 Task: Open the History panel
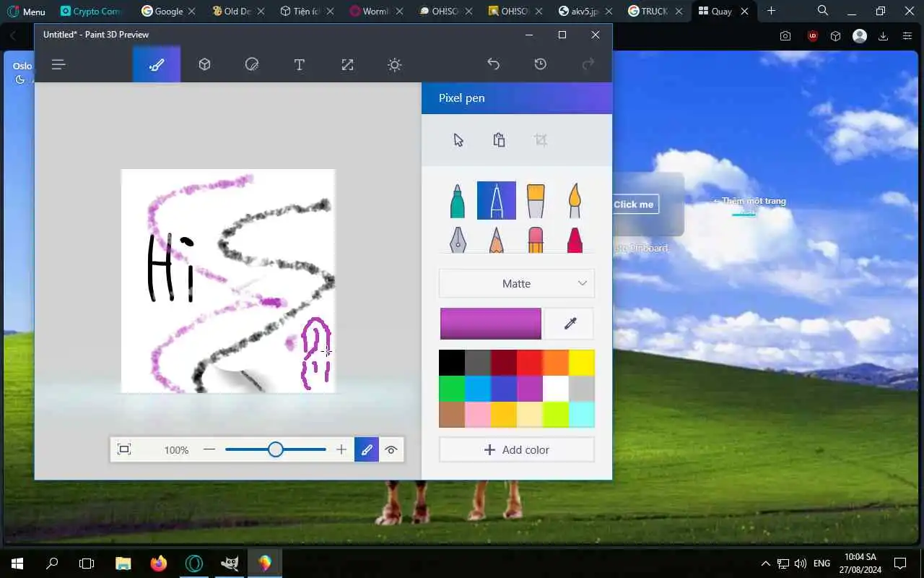pos(540,64)
